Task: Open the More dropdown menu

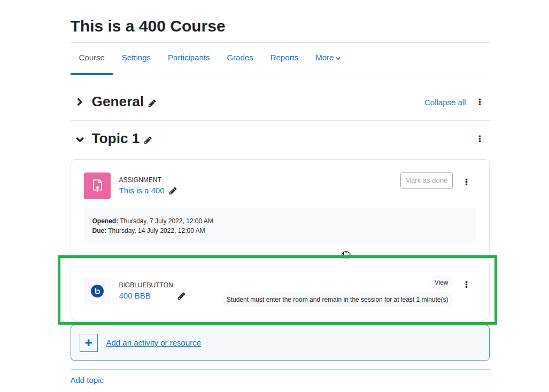Action: [328, 58]
